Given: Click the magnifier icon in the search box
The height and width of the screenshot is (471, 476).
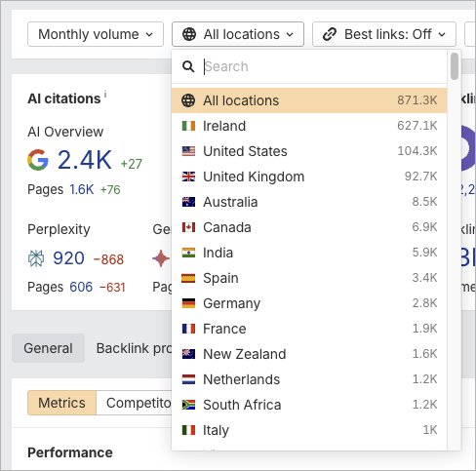Looking at the screenshot, I should point(188,66).
